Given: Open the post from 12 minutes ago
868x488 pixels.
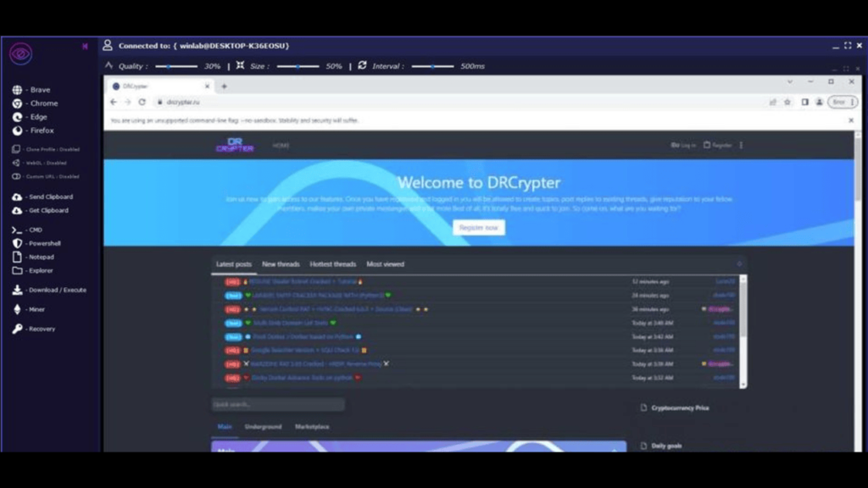Looking at the screenshot, I should coord(303,281).
